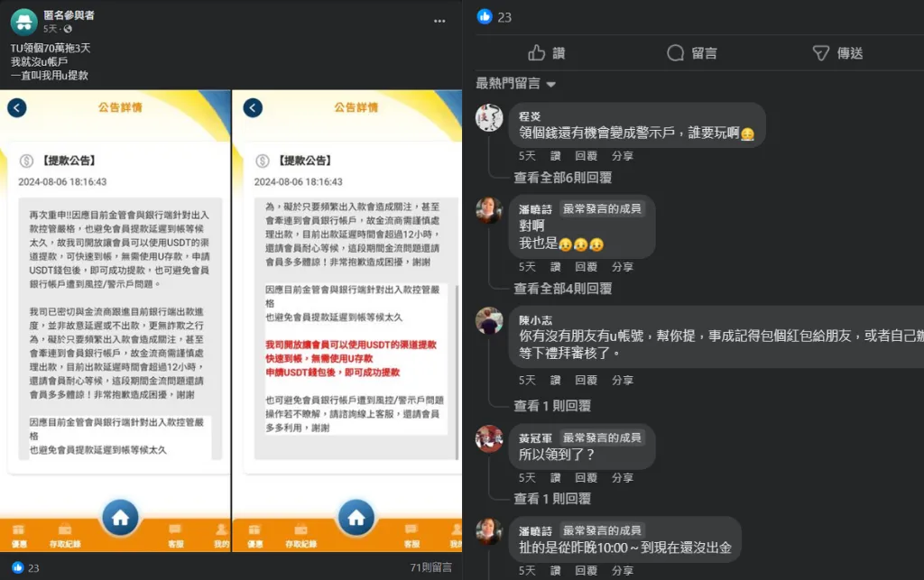Select the 優惠 offers icon
This screenshot has height=580, width=924.
point(18,532)
